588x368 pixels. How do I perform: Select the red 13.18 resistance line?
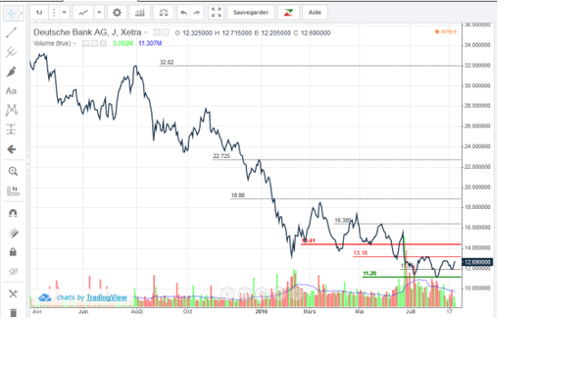pyautogui.click(x=407, y=256)
